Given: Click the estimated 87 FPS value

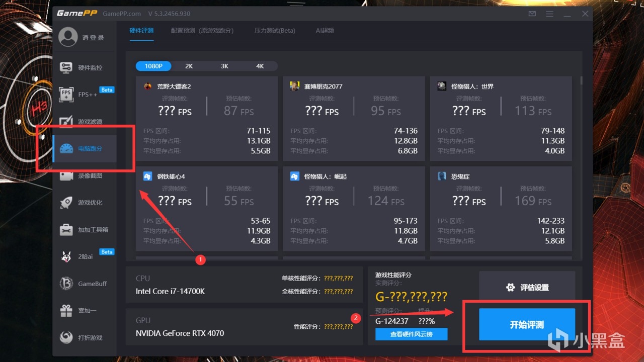Looking at the screenshot, I should pos(238,111).
